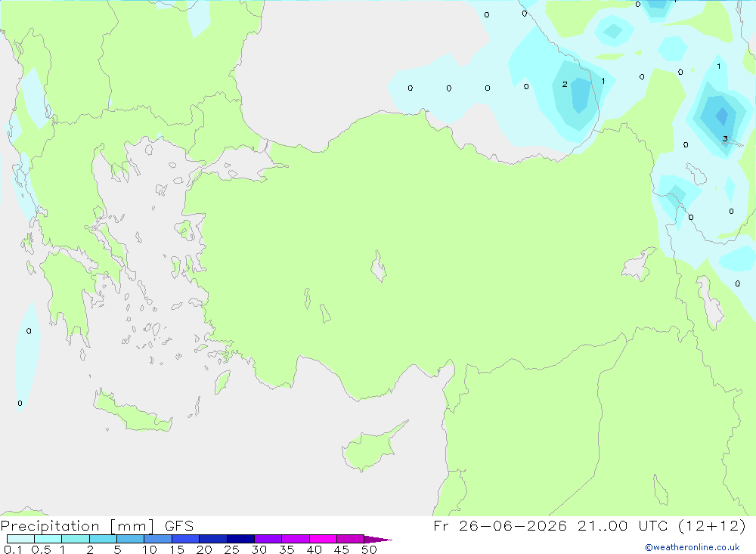
Task: Click the '15' legend scale label
Action: (177, 549)
